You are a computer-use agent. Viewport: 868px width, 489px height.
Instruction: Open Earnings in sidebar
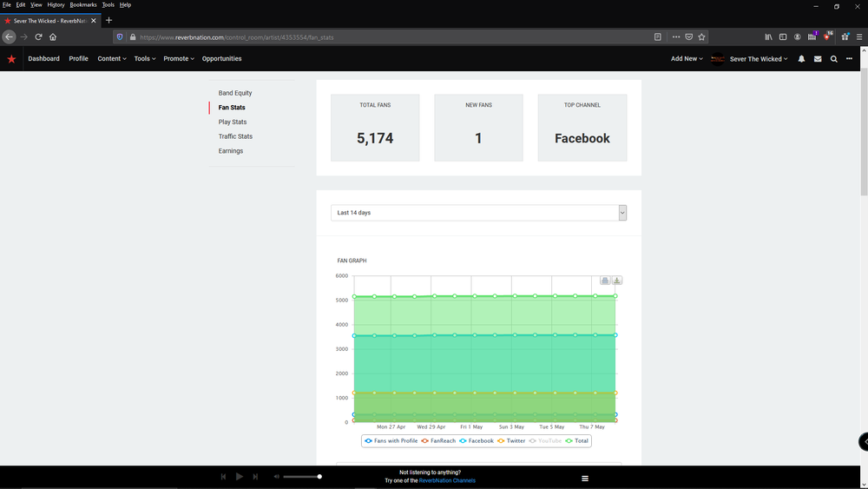pyautogui.click(x=230, y=150)
